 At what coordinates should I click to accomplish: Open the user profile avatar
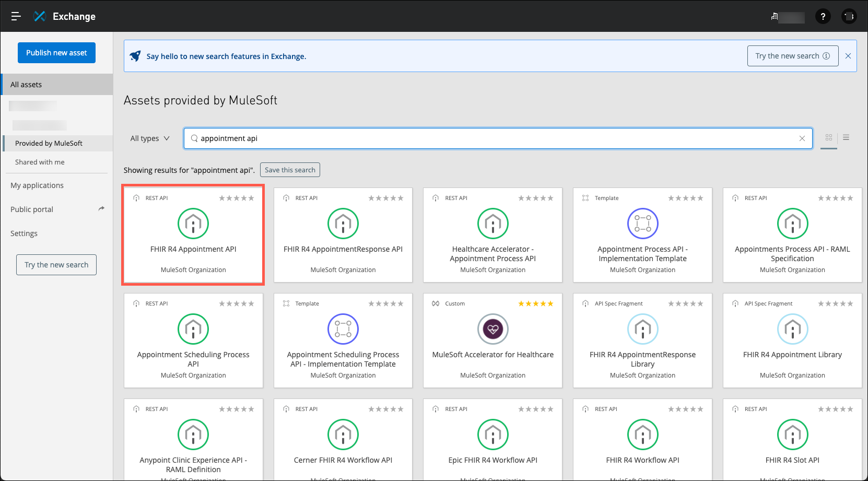pyautogui.click(x=849, y=17)
